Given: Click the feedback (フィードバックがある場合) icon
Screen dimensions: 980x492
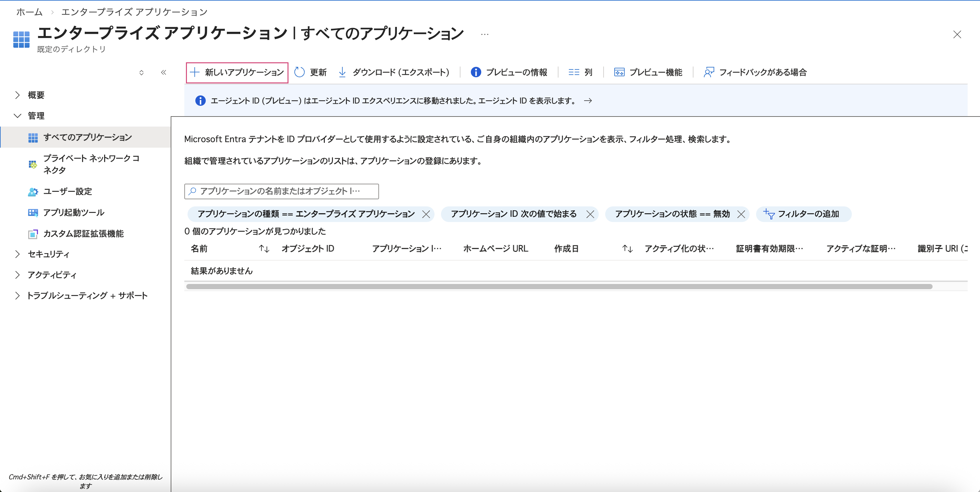Looking at the screenshot, I should 709,72.
